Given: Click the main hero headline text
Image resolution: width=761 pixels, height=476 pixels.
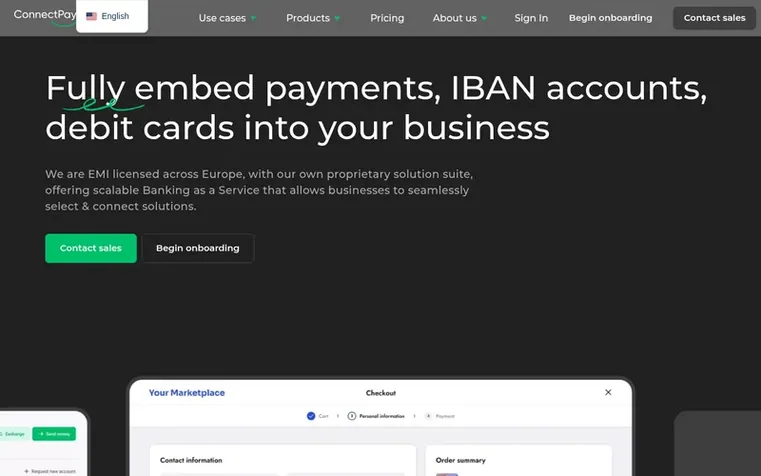Looking at the screenshot, I should click(376, 108).
